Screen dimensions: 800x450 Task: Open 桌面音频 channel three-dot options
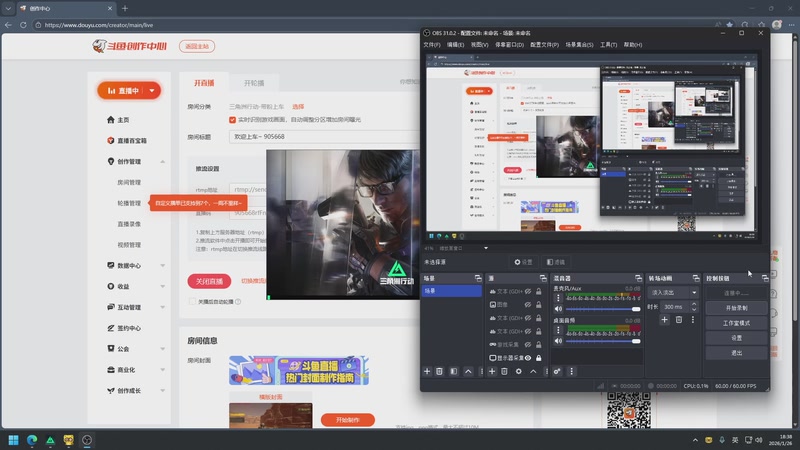pyautogui.click(x=558, y=330)
